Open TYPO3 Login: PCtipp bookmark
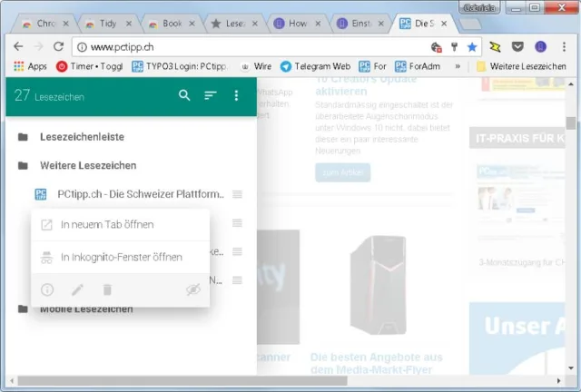The height and width of the screenshot is (392, 581). [x=180, y=66]
